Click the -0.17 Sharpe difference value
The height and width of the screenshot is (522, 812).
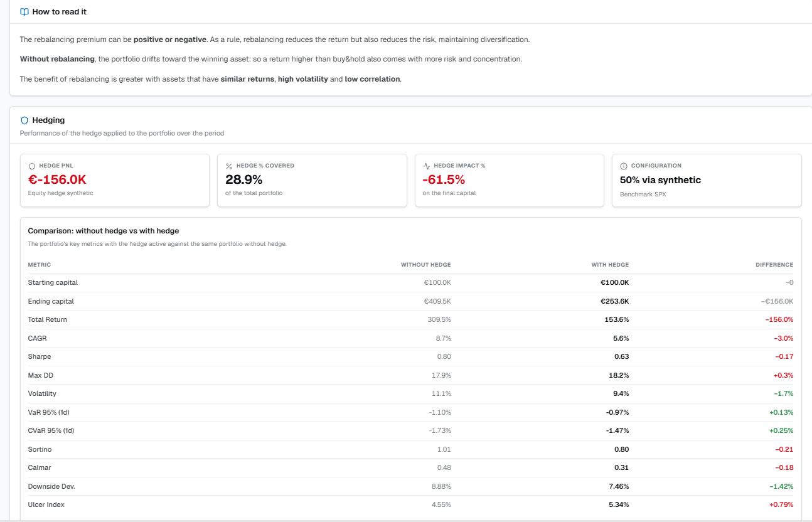pos(784,356)
